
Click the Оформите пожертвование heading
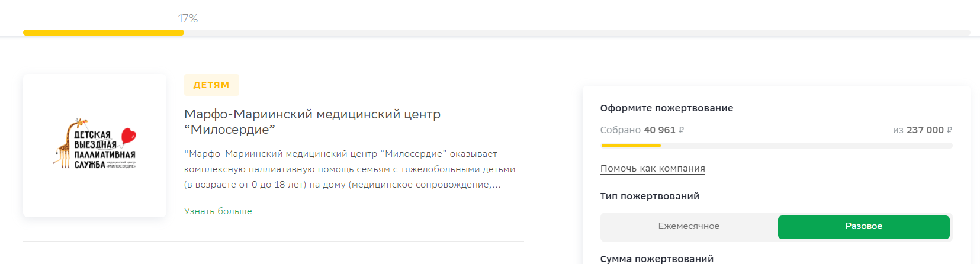coord(667,108)
